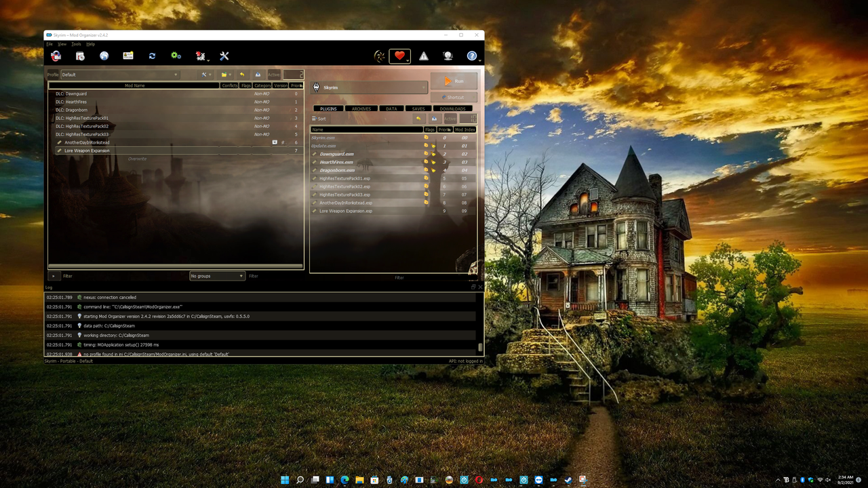The image size is (868, 488).
Task: Click the Run button
Action: (454, 81)
